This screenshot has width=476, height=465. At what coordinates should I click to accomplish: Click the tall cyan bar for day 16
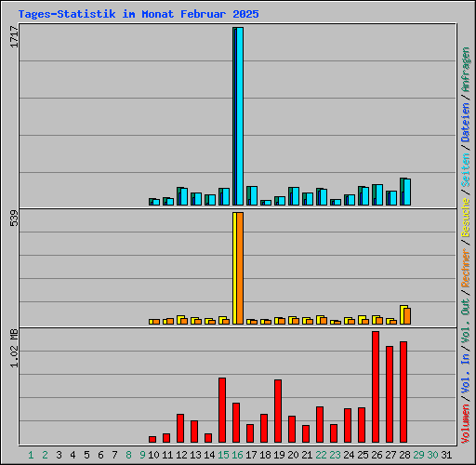(240, 116)
